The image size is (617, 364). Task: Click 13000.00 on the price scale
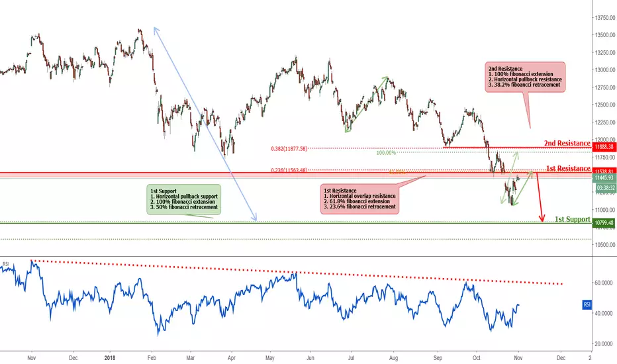tap(605, 70)
